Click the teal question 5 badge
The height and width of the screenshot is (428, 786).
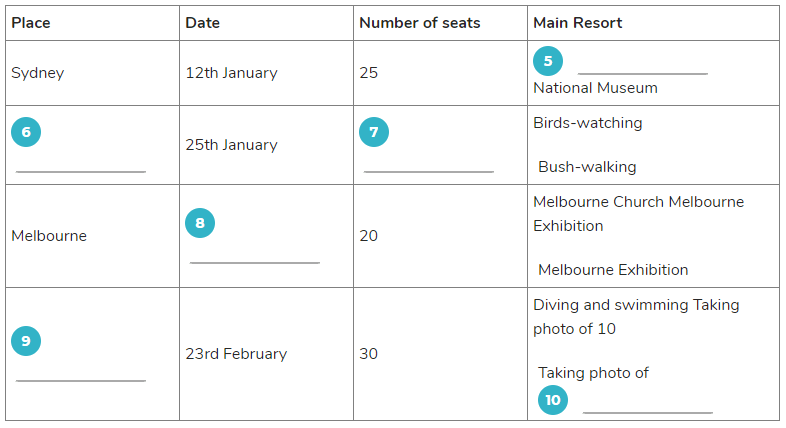[547, 61]
